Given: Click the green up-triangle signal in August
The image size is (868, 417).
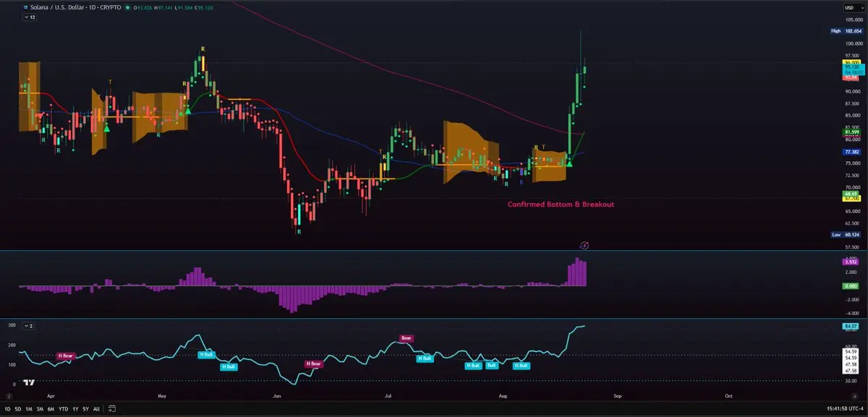Looking at the screenshot, I should [x=569, y=163].
